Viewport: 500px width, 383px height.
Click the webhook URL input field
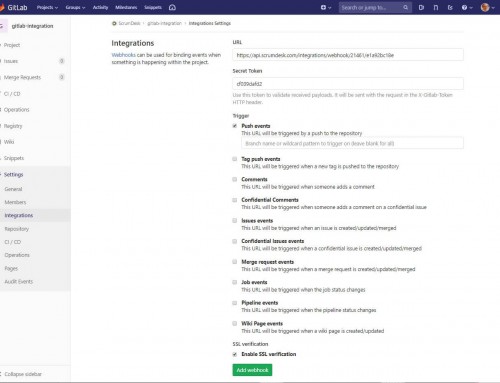click(x=348, y=55)
